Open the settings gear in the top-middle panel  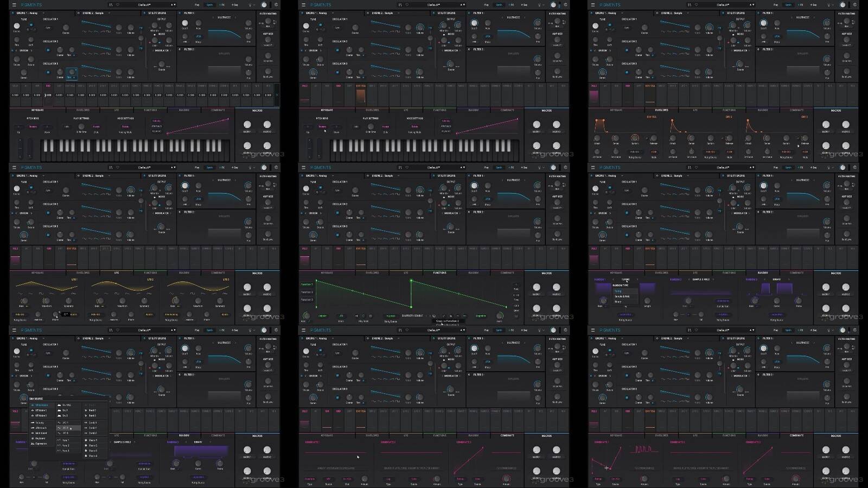pyautogui.click(x=565, y=5)
